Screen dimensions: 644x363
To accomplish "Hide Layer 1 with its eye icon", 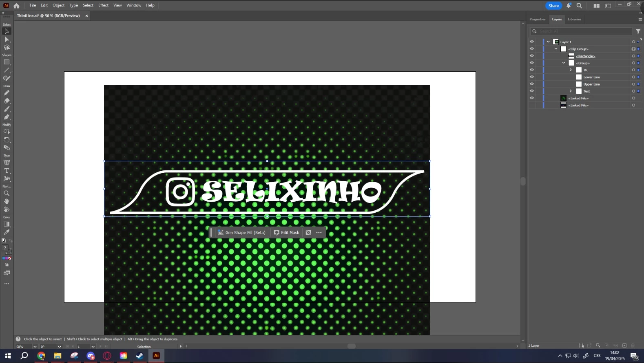I will pyautogui.click(x=531, y=42).
